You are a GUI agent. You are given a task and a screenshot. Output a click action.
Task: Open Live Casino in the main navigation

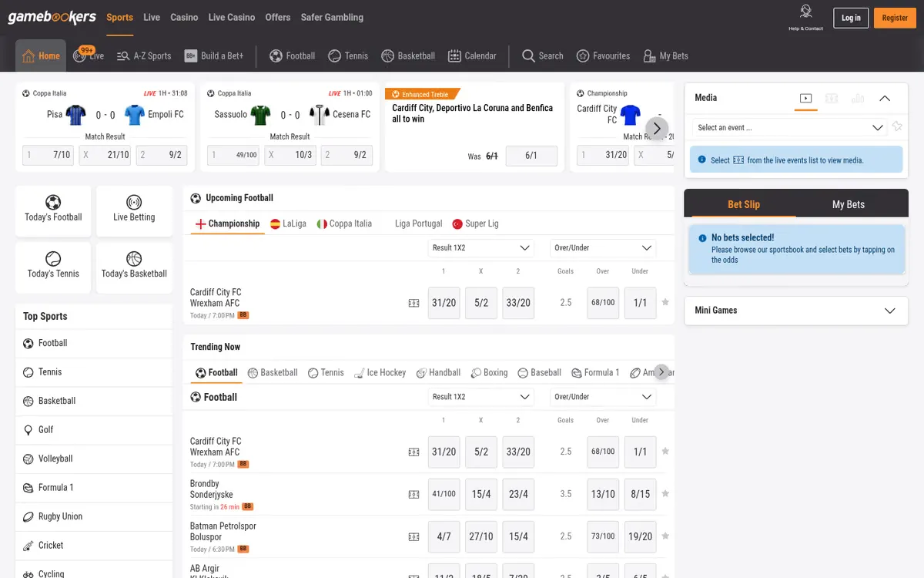[231, 17]
